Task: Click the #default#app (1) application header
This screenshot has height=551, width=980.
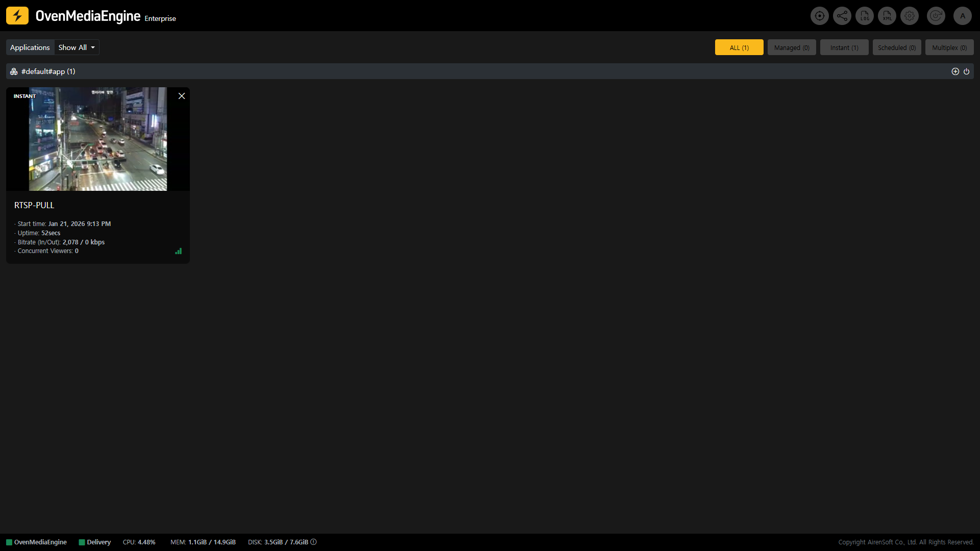Action: point(48,71)
